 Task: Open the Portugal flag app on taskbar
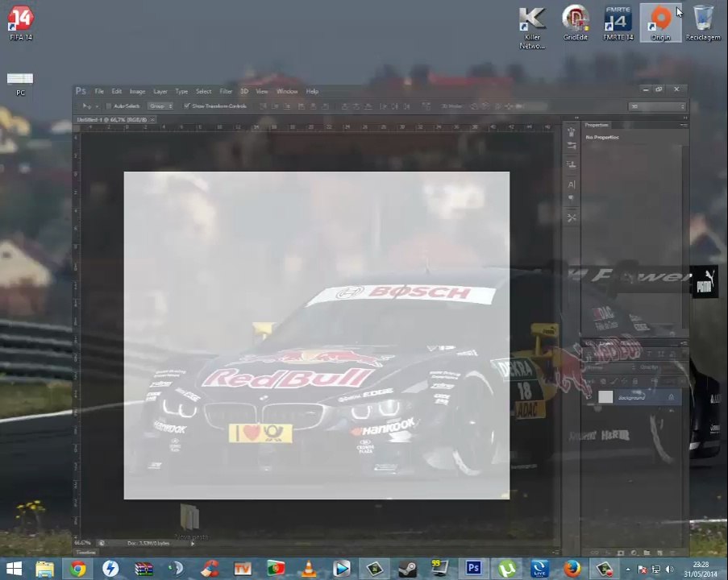[x=276, y=569]
